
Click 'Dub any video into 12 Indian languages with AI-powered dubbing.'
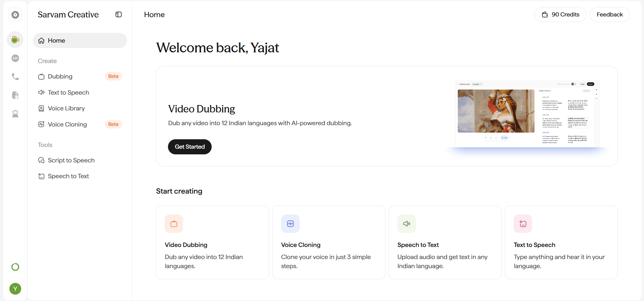point(260,123)
